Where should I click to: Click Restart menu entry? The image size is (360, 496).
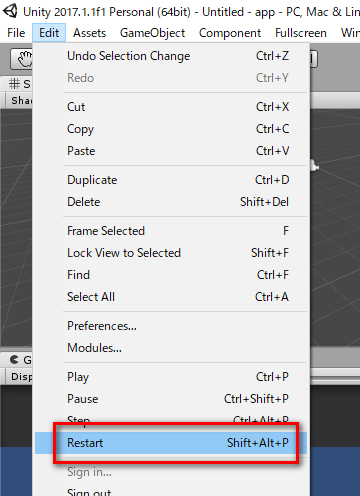coord(171,443)
